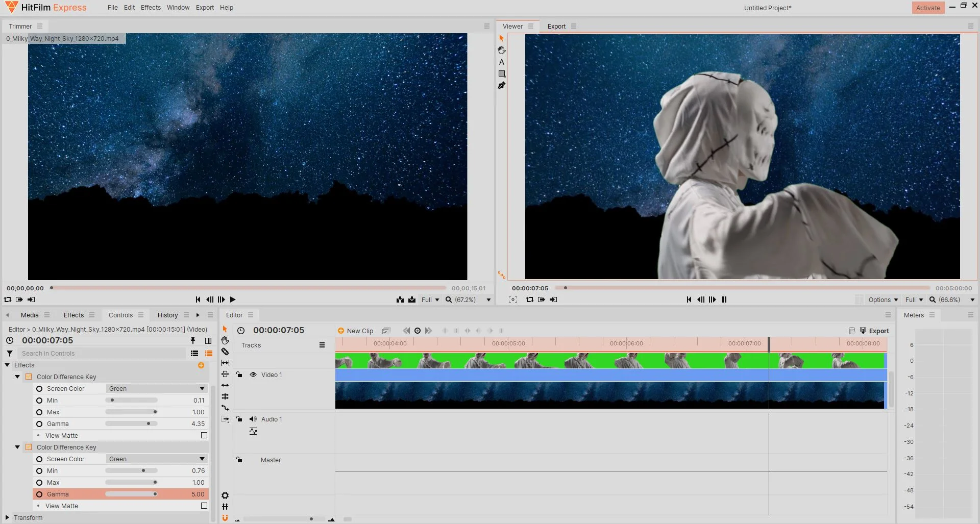Select the Text tool in Viewer
980x524 pixels.
tap(502, 62)
